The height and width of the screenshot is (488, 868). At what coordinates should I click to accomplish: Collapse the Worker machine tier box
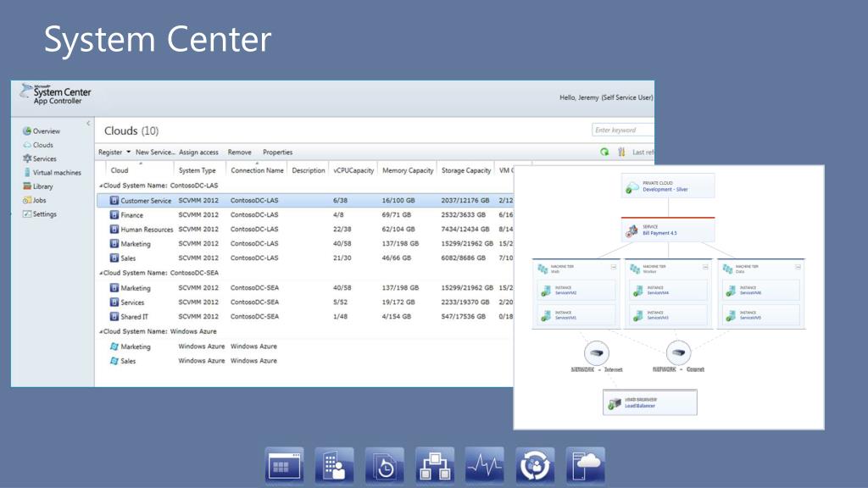[x=705, y=267]
